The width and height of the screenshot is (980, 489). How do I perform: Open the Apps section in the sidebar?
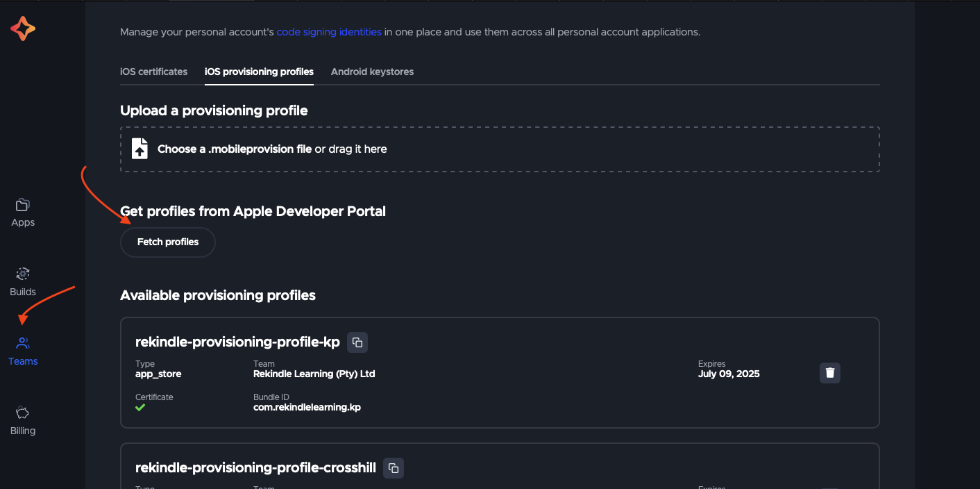22,212
